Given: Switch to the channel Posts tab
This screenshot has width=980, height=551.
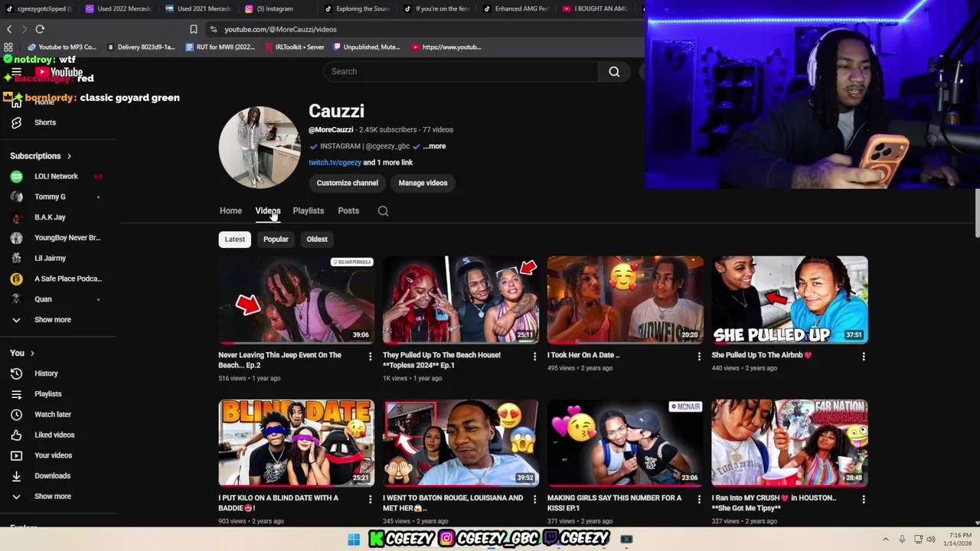Looking at the screenshot, I should 348,210.
